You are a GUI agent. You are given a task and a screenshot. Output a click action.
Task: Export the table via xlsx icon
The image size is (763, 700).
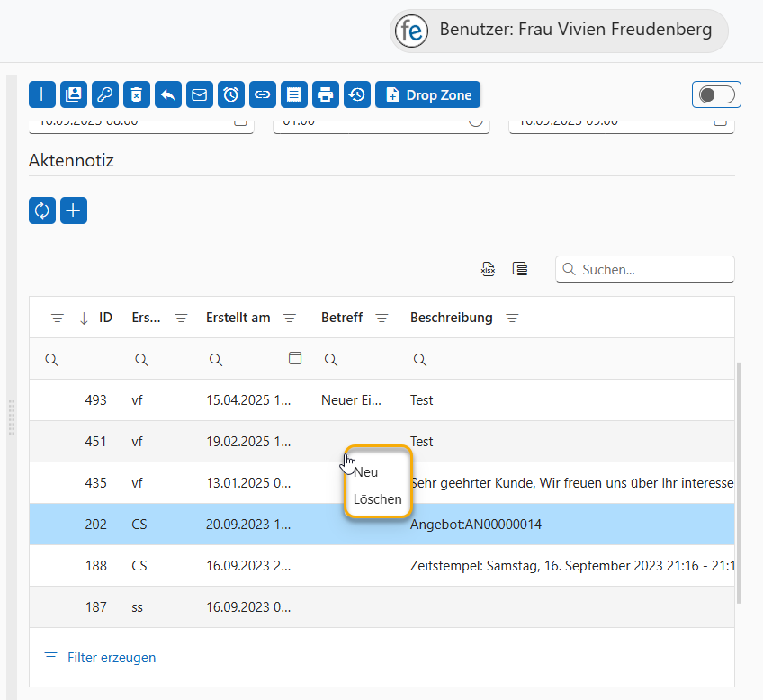(488, 269)
